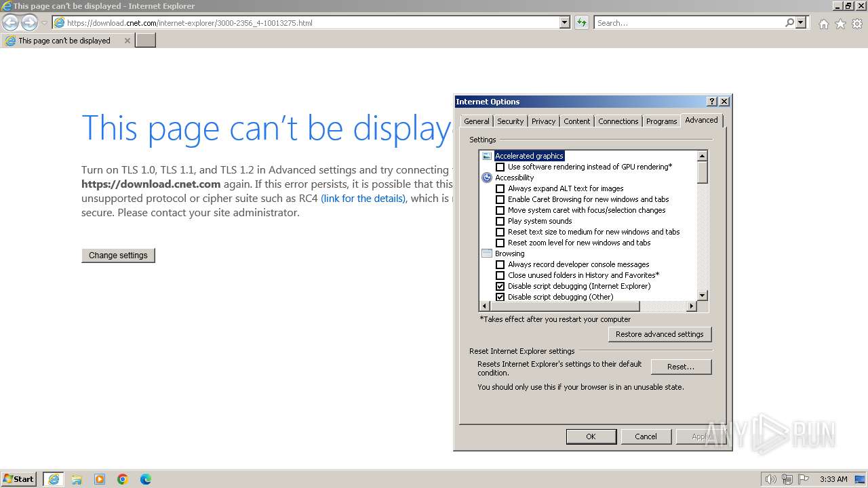Open Windows Media Player taskbar icon
This screenshot has width=868, height=488.
point(100,479)
